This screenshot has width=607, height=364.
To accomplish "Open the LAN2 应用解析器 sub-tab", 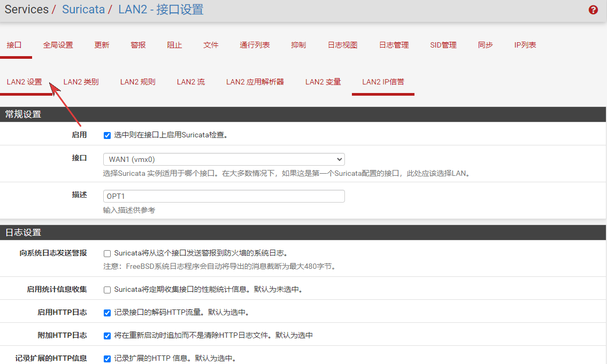I will pyautogui.click(x=255, y=82).
